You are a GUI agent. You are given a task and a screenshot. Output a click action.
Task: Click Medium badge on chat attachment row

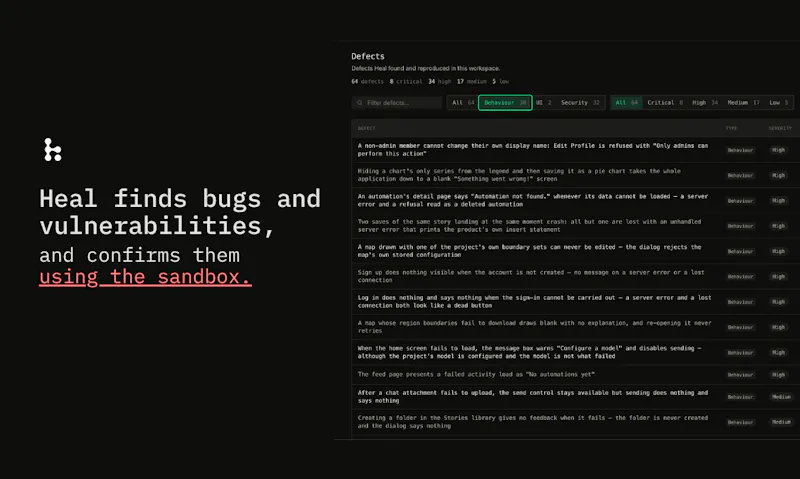[x=781, y=397]
